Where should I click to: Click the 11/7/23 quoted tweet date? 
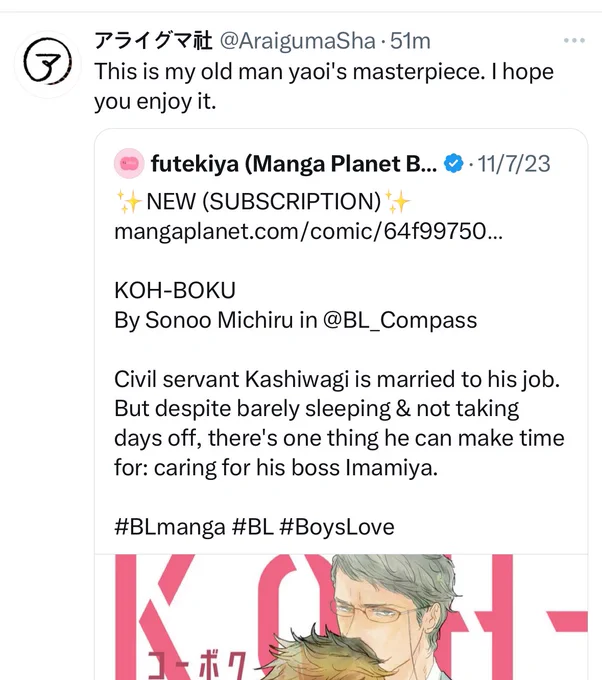click(514, 164)
